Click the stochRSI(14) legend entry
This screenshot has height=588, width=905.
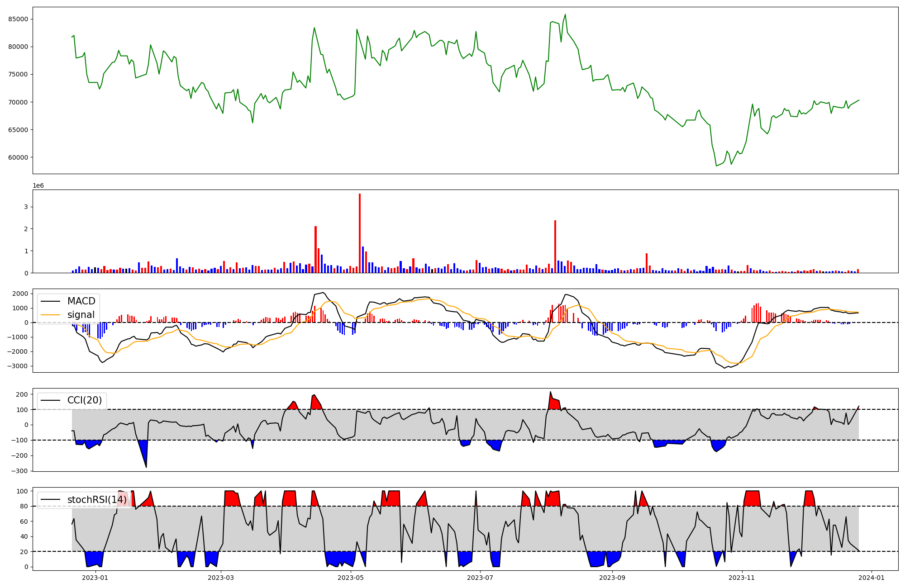[x=97, y=500]
